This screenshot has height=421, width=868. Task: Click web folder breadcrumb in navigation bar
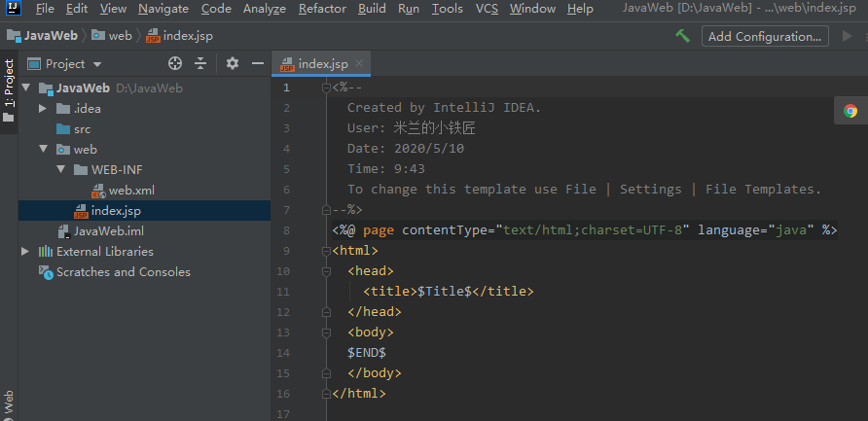(112, 36)
